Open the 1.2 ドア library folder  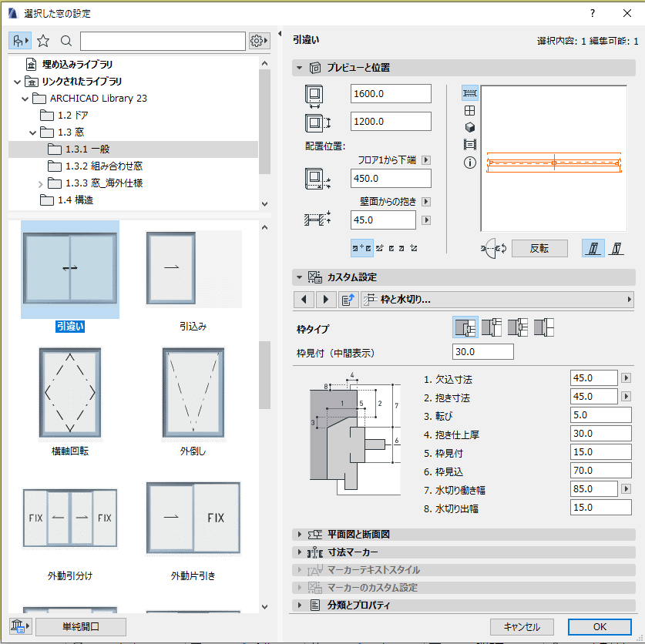click(x=72, y=115)
